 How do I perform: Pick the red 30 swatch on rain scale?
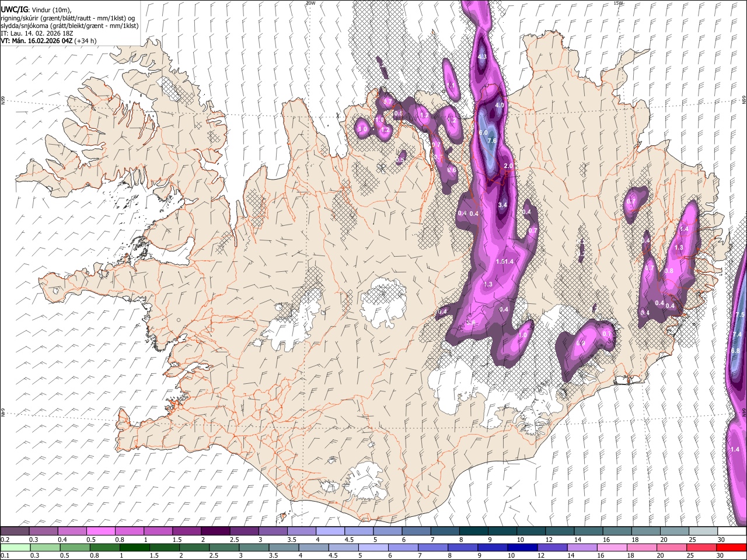(x=730, y=547)
